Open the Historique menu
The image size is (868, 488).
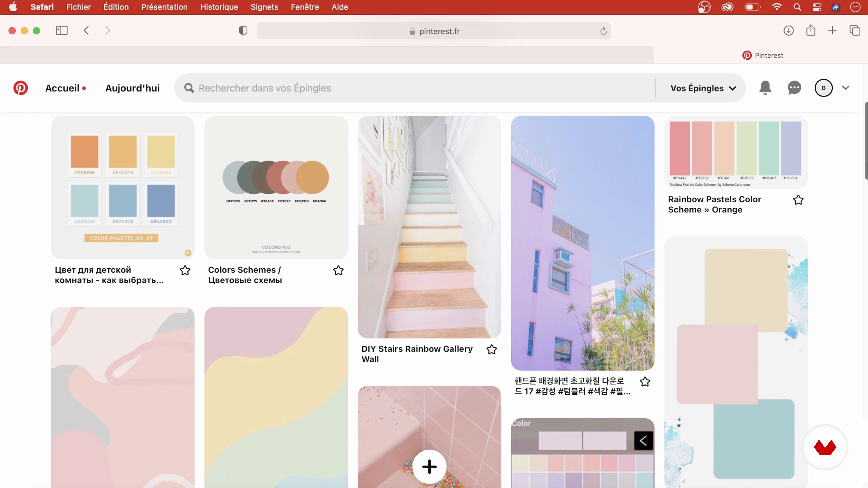[x=219, y=7]
